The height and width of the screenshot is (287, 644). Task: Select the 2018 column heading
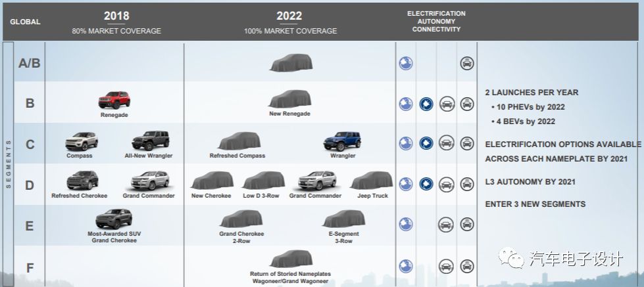coord(116,16)
